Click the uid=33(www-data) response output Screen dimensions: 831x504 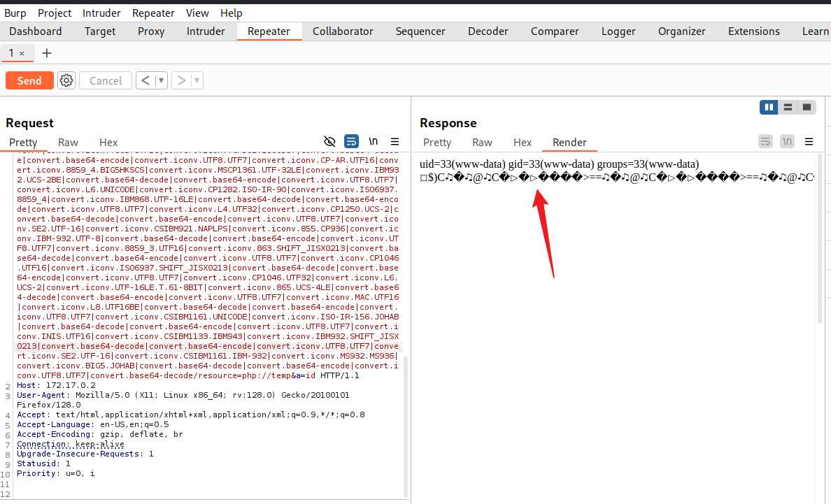click(559, 164)
